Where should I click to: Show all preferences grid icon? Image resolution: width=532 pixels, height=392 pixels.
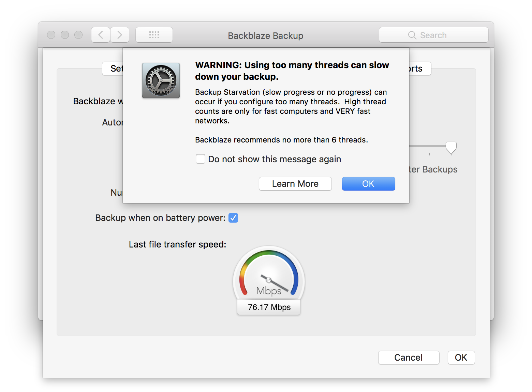tap(154, 35)
